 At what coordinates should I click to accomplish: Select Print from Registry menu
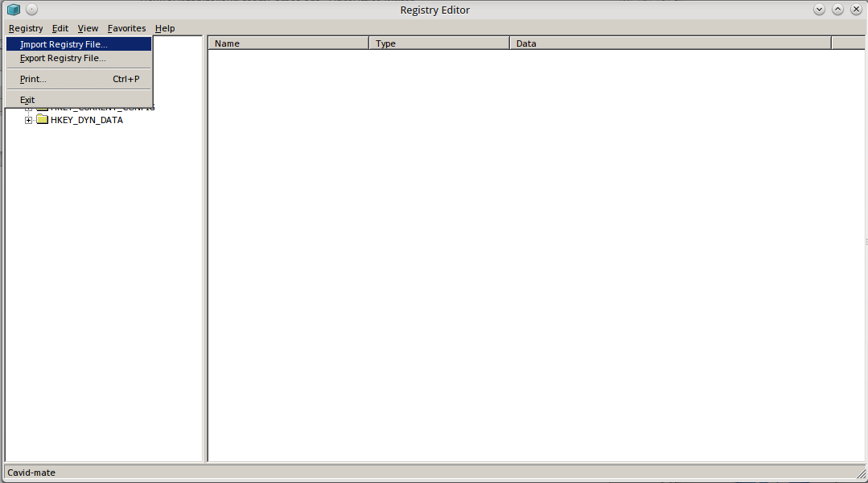click(79, 79)
